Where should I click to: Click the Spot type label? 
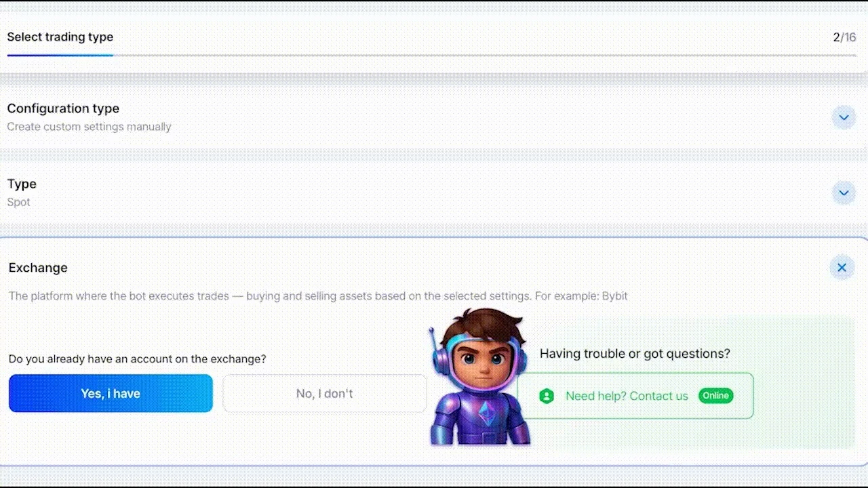coord(18,202)
